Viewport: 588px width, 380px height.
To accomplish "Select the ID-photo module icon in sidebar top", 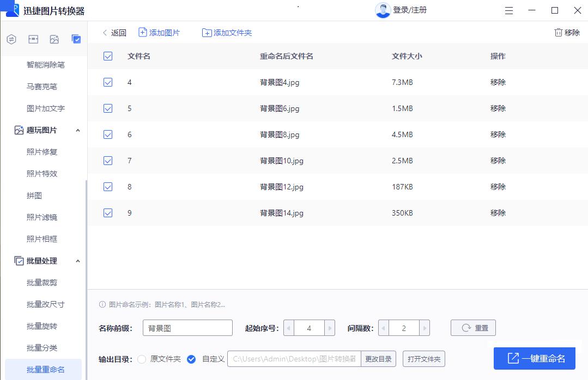I will [x=33, y=39].
